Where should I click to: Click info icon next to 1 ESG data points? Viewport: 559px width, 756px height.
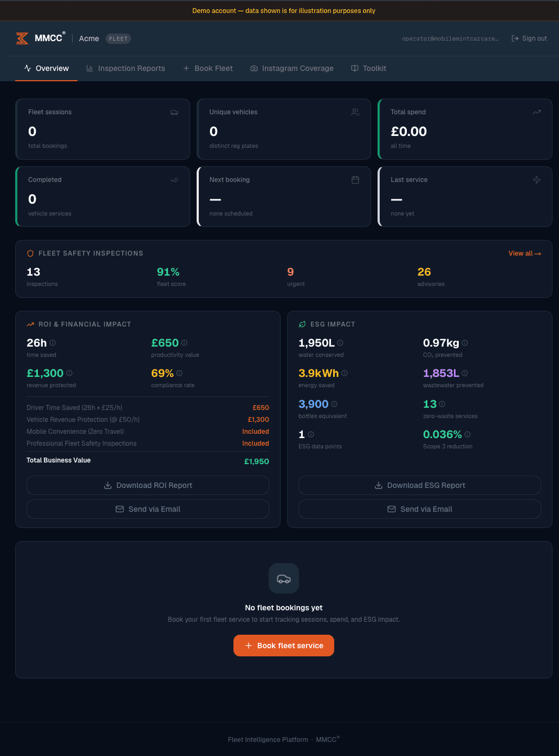pyautogui.click(x=311, y=434)
